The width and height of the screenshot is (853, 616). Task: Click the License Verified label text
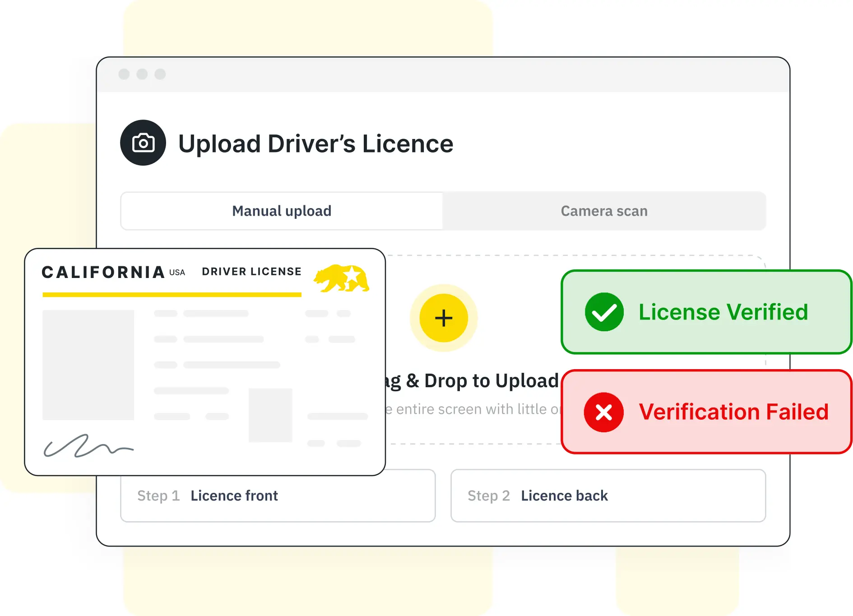pyautogui.click(x=723, y=312)
